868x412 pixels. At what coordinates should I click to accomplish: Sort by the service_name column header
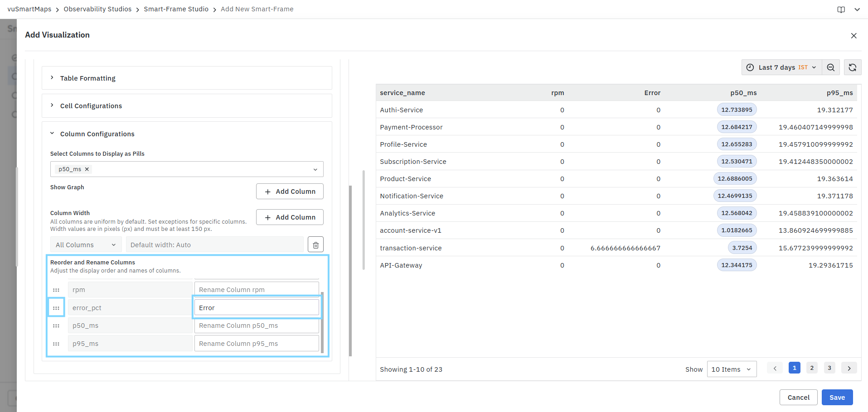(x=402, y=93)
